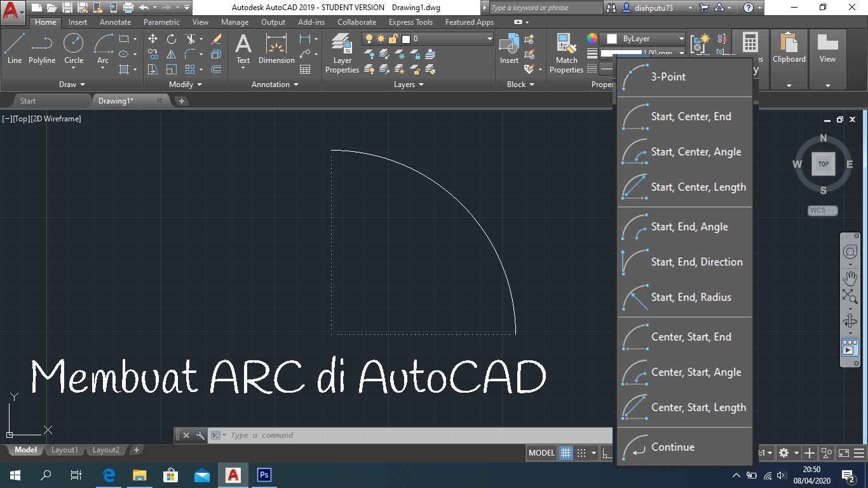Screen dimensions: 868x488
Task: Expand the Modify panel
Action: 186,85
